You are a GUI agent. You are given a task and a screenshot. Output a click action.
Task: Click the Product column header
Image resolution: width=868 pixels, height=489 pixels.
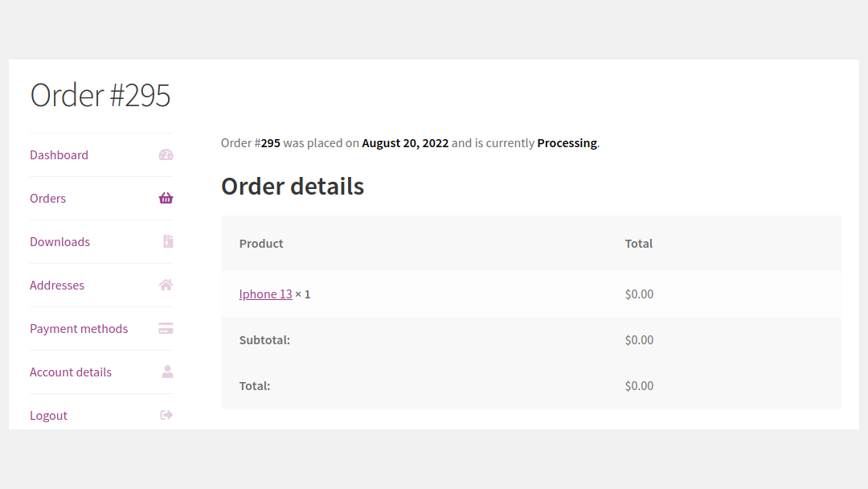pos(261,244)
